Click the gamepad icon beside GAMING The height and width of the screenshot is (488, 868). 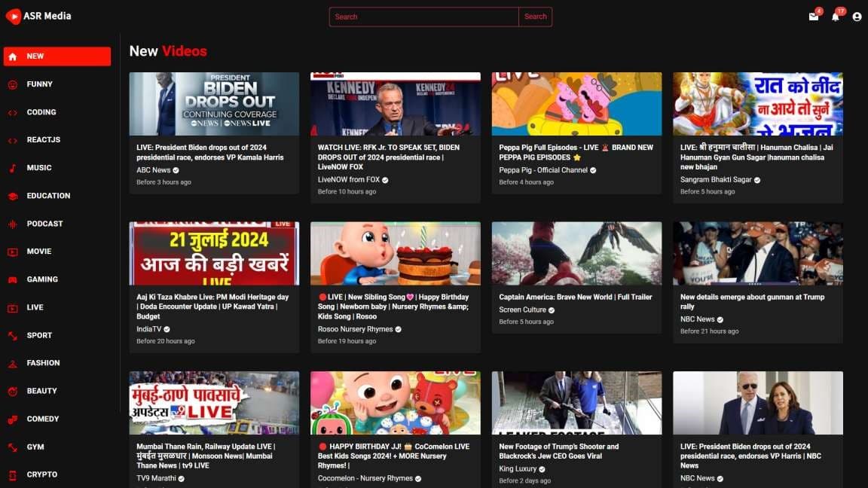click(13, 280)
